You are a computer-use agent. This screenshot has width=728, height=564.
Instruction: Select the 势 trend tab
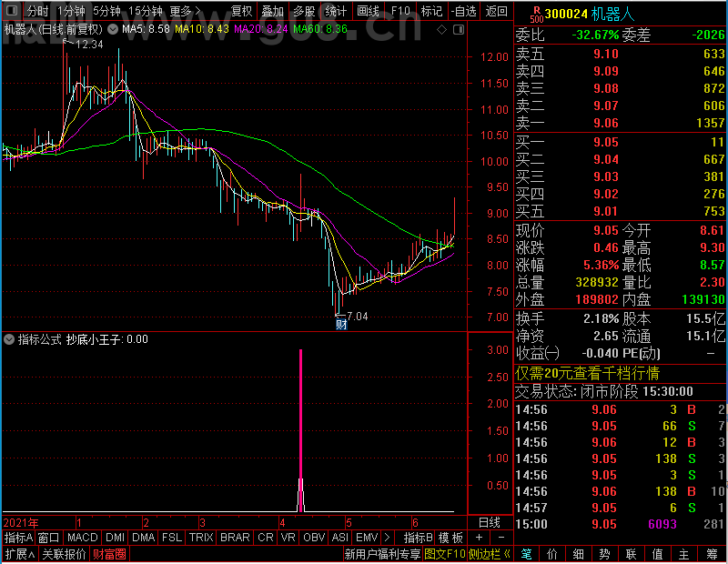604,554
